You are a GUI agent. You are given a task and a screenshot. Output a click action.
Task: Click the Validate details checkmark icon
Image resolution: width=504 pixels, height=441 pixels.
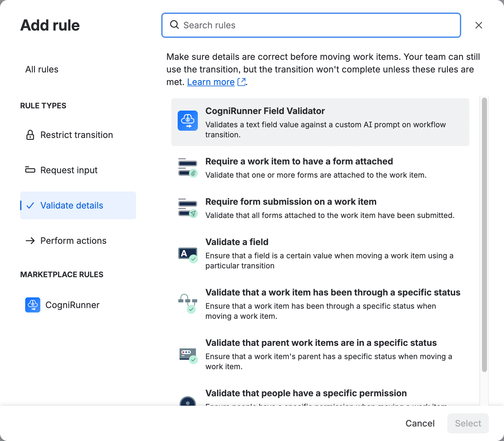(x=30, y=205)
